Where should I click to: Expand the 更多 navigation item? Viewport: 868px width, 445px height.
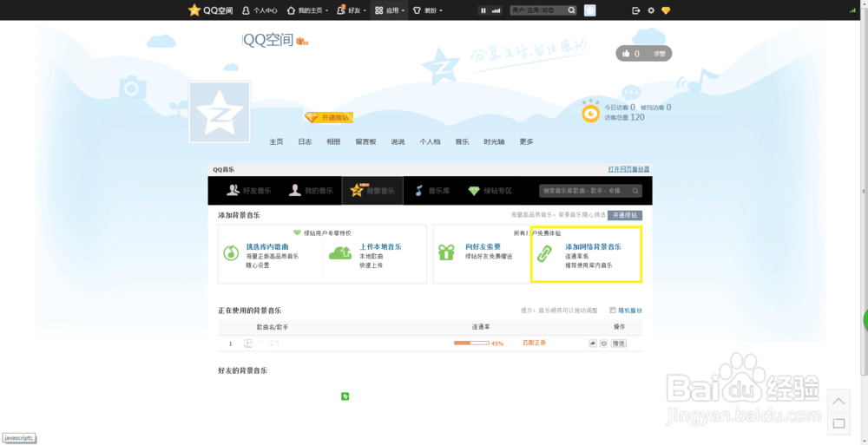click(x=527, y=141)
